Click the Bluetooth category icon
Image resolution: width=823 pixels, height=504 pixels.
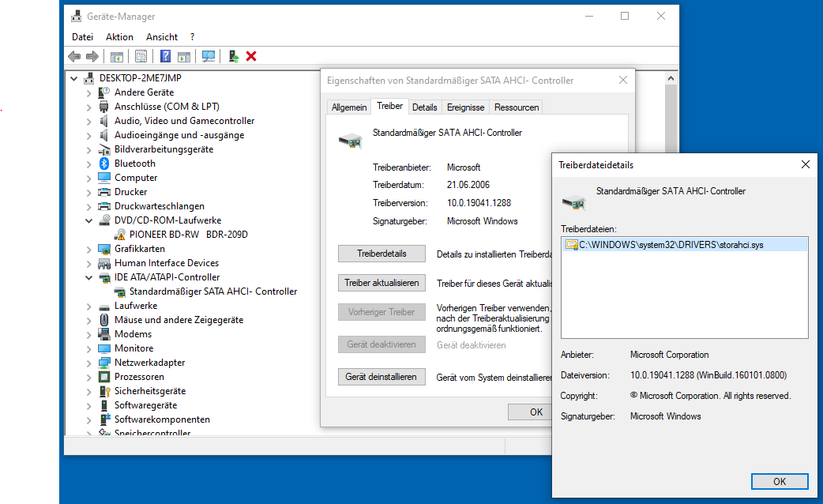(104, 164)
